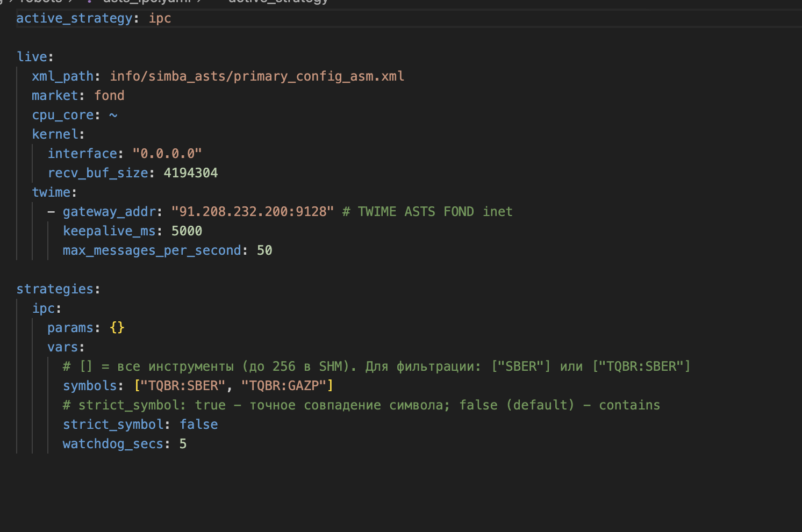The height and width of the screenshot is (532, 802).
Task: Click the recv_buf_size key
Action: (x=98, y=173)
